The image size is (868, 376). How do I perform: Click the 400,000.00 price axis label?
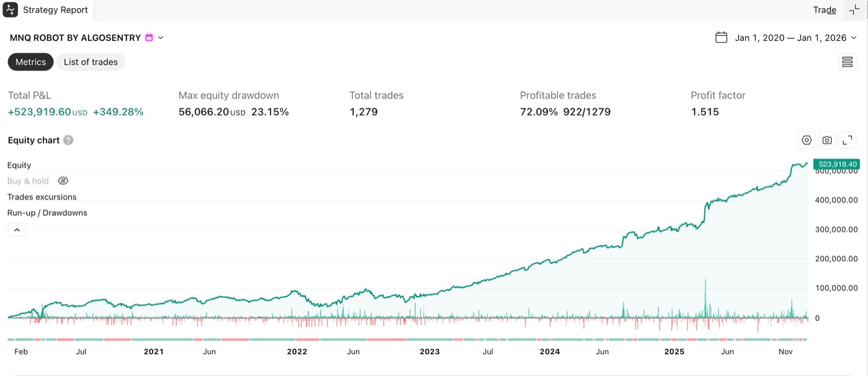[835, 200]
